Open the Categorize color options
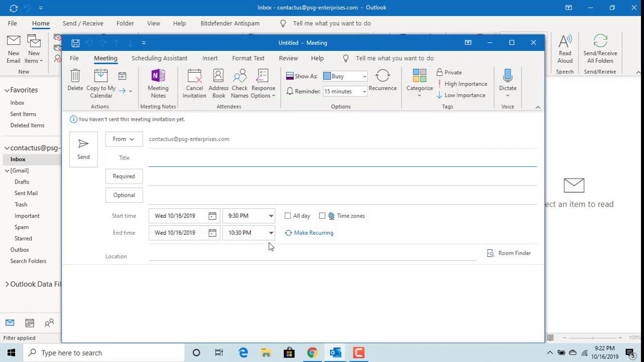Image resolution: width=644 pixels, height=362 pixels. pyautogui.click(x=420, y=83)
